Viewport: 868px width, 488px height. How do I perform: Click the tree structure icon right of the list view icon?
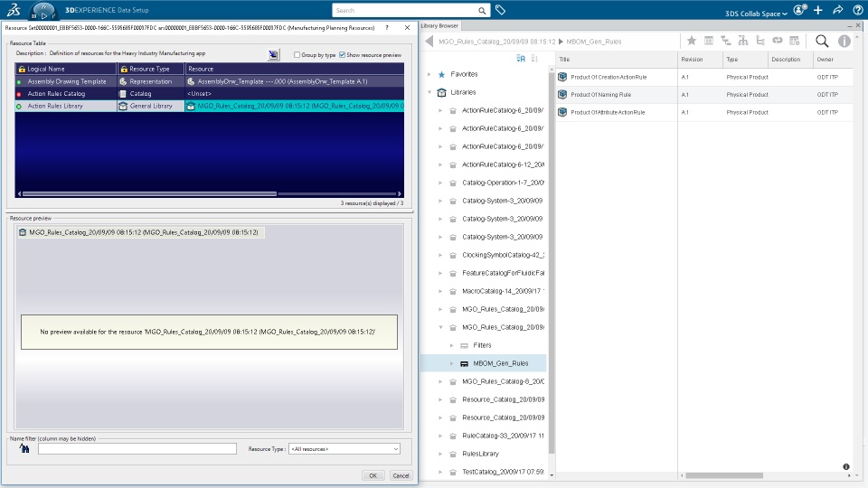pyautogui.click(x=726, y=41)
